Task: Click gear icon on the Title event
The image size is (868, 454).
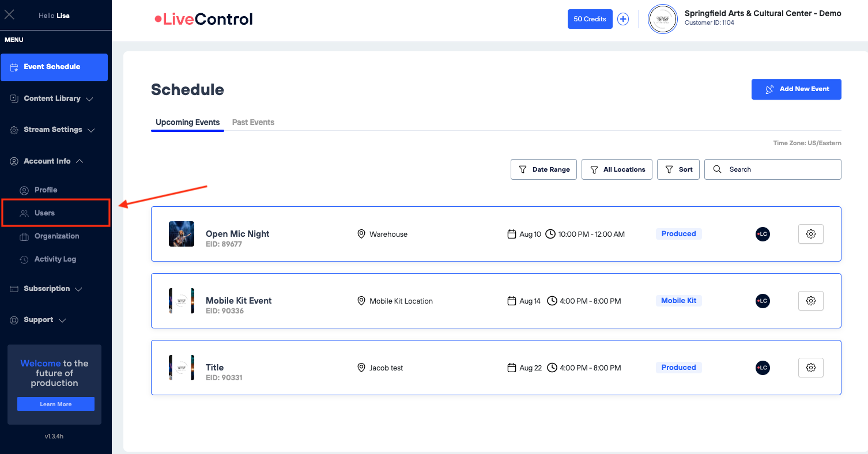Action: [x=810, y=368]
